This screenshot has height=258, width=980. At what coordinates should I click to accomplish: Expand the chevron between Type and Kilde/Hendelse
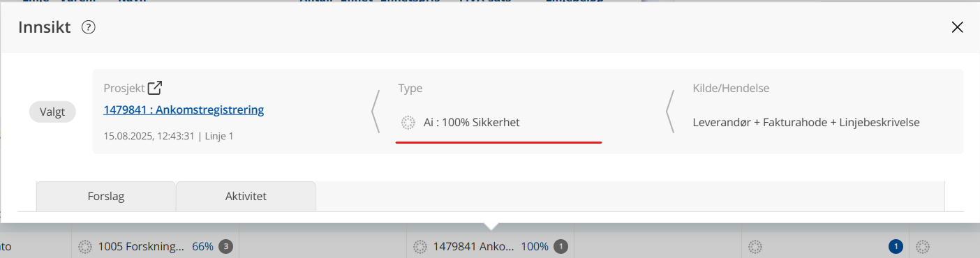coord(670,111)
